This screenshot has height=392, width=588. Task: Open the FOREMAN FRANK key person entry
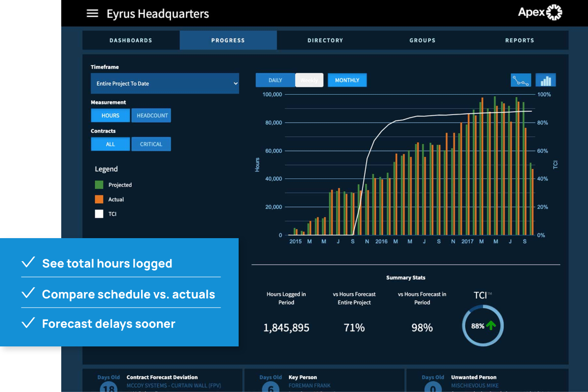coord(310,386)
